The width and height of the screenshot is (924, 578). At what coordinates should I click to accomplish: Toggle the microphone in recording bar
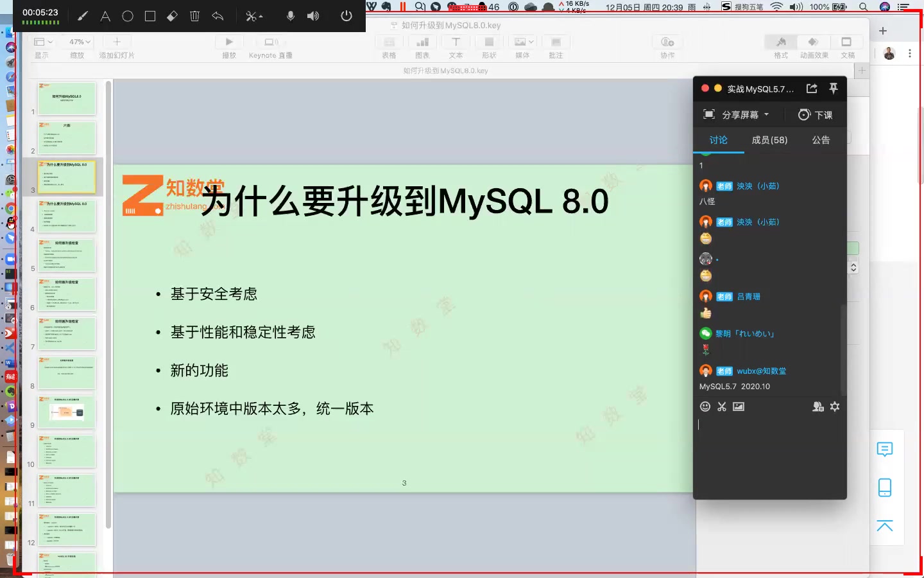click(x=291, y=16)
